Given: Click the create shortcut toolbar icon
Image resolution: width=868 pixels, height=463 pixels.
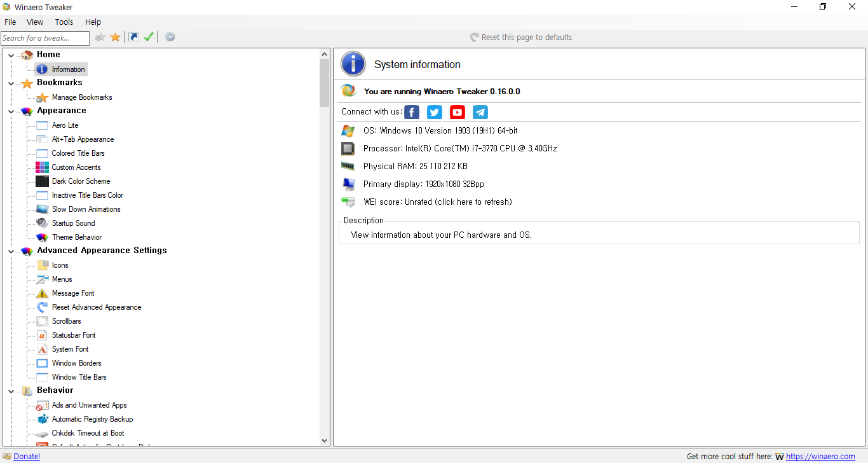Looking at the screenshot, I should pos(133,37).
